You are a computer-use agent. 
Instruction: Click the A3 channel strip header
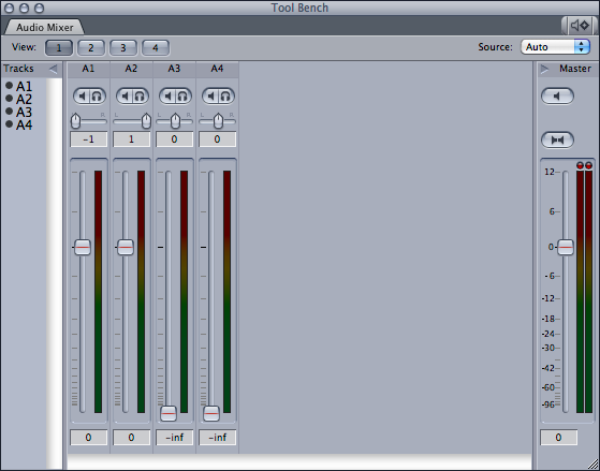pos(174,69)
